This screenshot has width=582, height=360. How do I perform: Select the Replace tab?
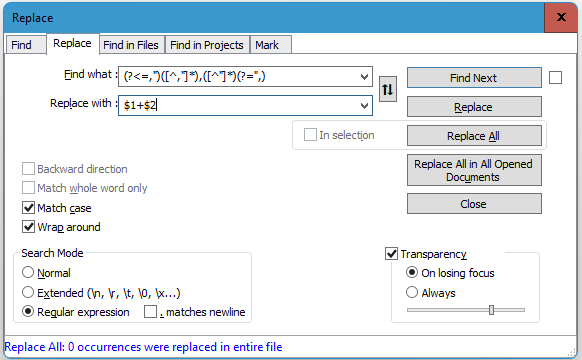pos(72,43)
